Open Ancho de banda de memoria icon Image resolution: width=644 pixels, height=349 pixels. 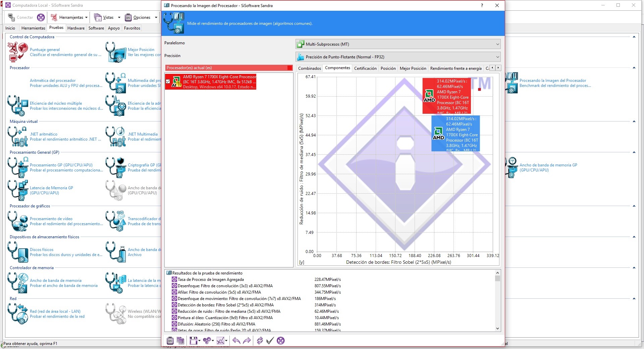18,283
